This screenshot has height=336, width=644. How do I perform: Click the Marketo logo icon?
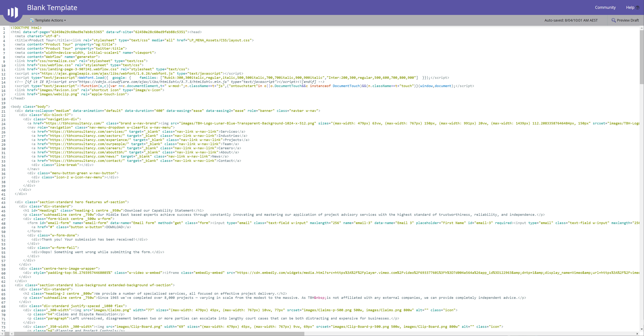[x=13, y=12]
